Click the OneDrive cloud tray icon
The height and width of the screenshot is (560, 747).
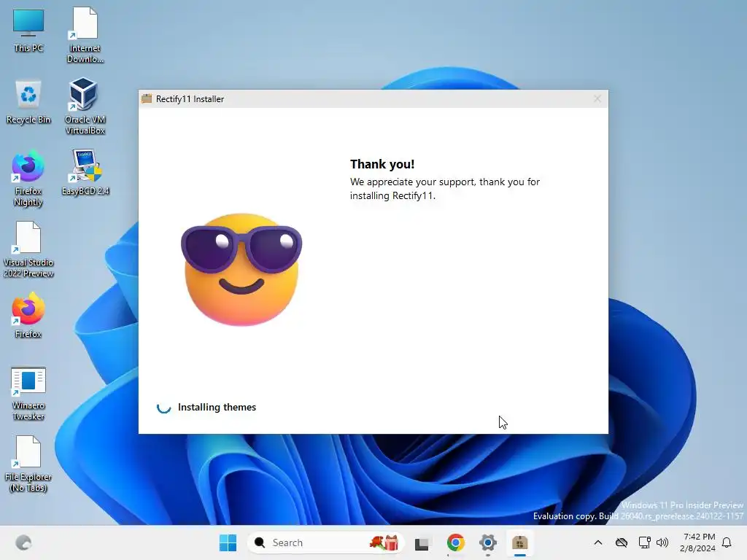point(622,542)
